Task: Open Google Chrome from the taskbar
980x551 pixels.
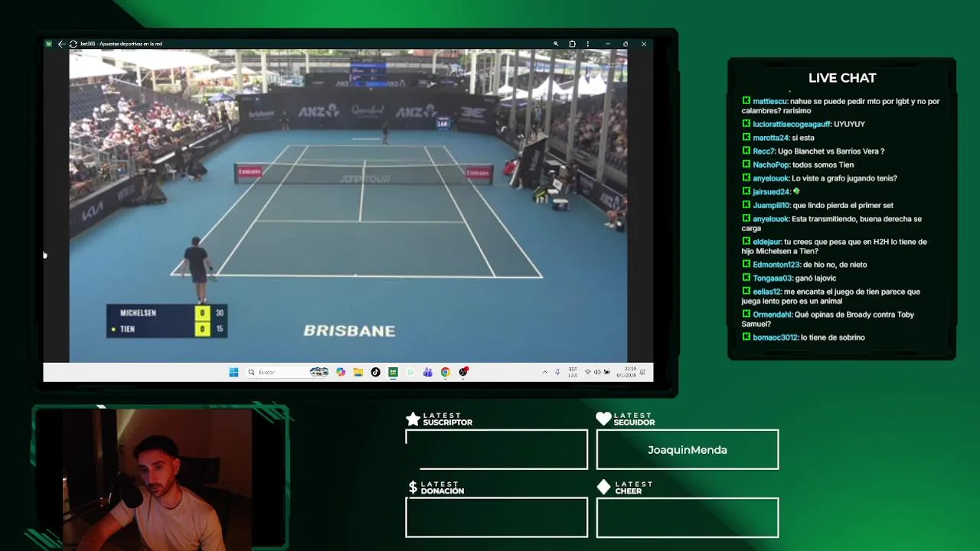Action: coord(445,372)
